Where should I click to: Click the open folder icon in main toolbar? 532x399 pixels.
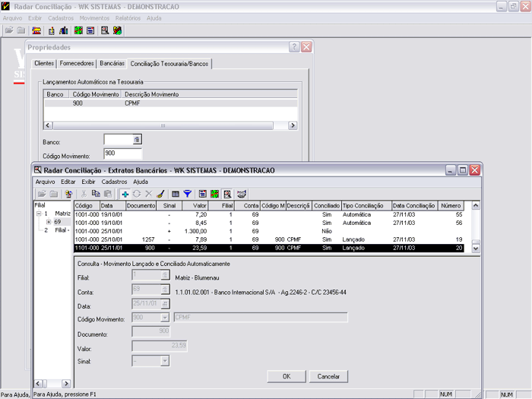coord(9,31)
